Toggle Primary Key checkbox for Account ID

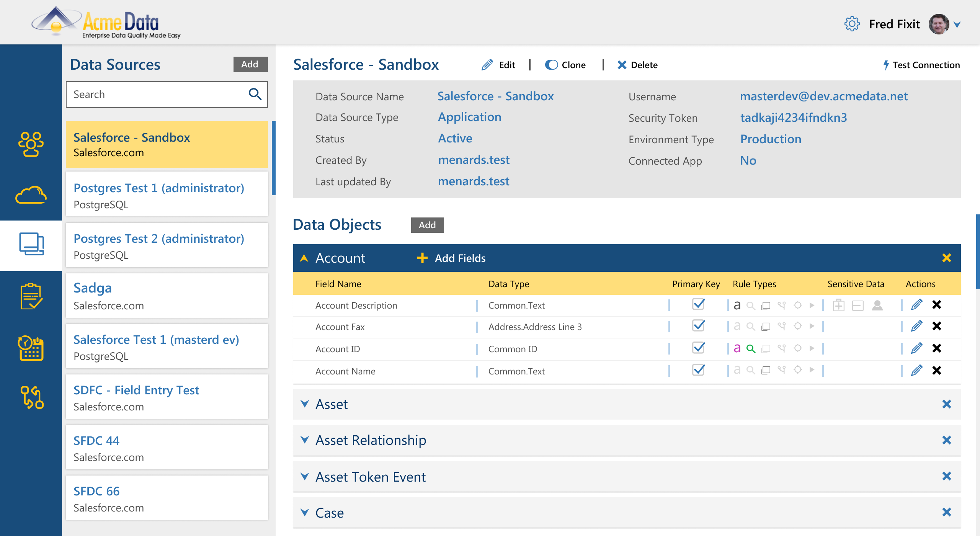(699, 348)
